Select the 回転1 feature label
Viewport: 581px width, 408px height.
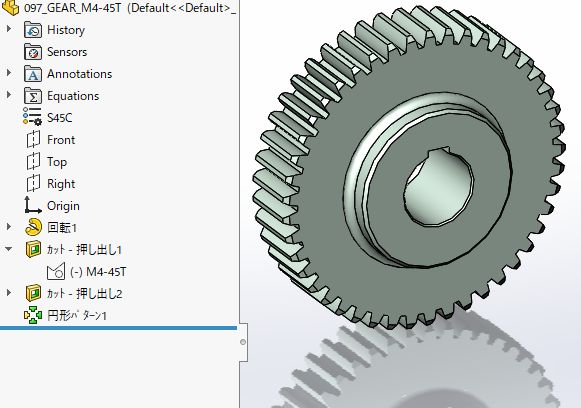coord(62,228)
